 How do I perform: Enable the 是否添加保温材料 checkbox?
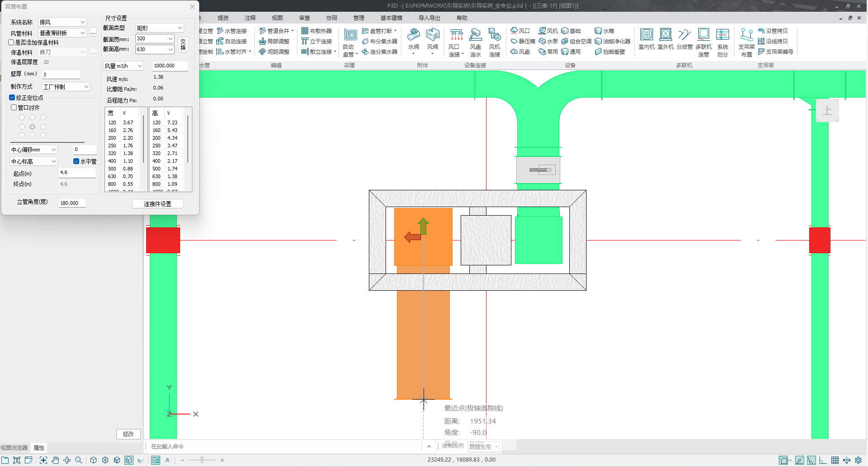[11, 42]
